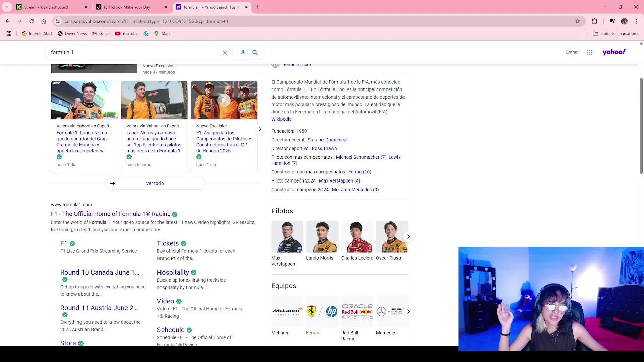Open the Schedule sitelink

pos(171,330)
